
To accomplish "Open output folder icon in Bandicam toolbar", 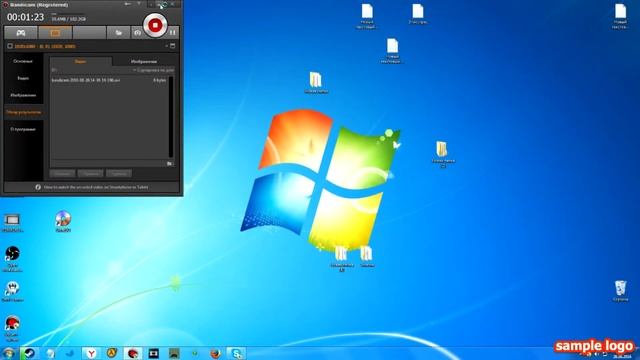I will [x=118, y=33].
